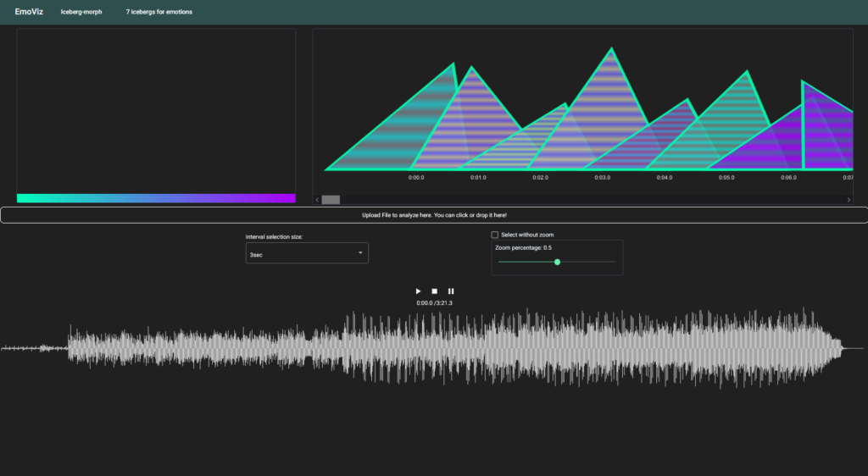
Task: Click the left arrow of chart scrollbar
Action: pyautogui.click(x=318, y=200)
